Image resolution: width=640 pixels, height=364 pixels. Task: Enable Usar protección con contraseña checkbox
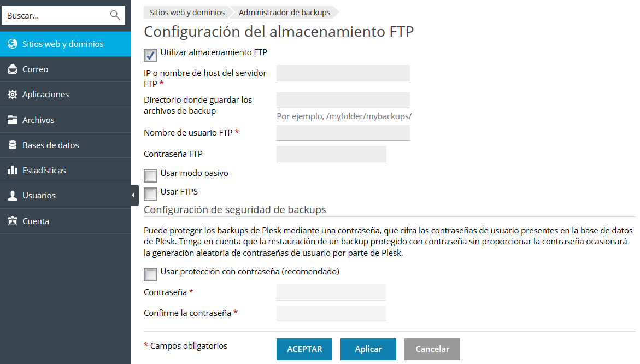click(x=150, y=274)
